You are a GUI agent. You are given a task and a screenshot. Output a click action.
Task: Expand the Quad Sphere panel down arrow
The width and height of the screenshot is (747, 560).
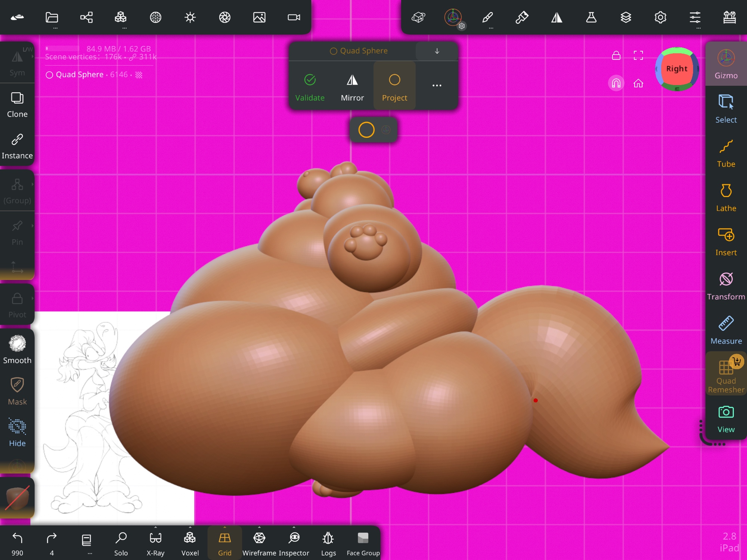437,51
